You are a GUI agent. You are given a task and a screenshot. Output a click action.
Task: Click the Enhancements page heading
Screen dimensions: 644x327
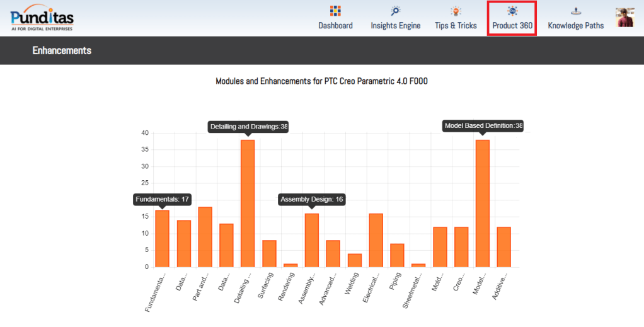click(x=62, y=50)
